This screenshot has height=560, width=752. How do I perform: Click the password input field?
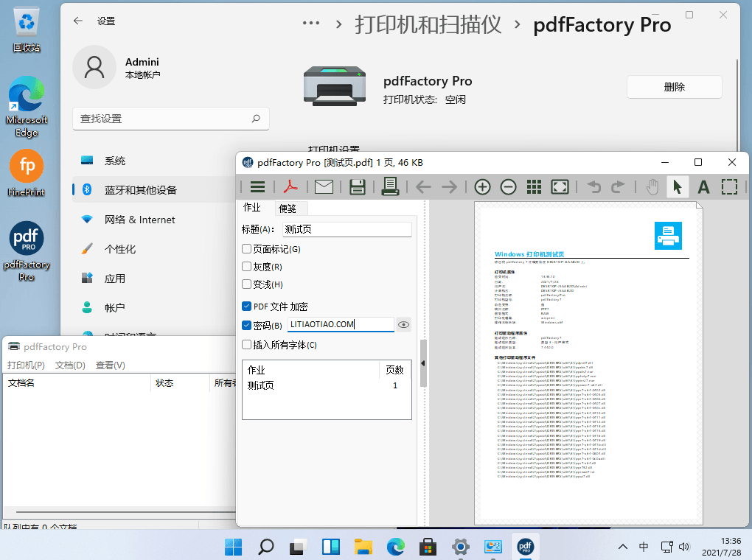[341, 325]
